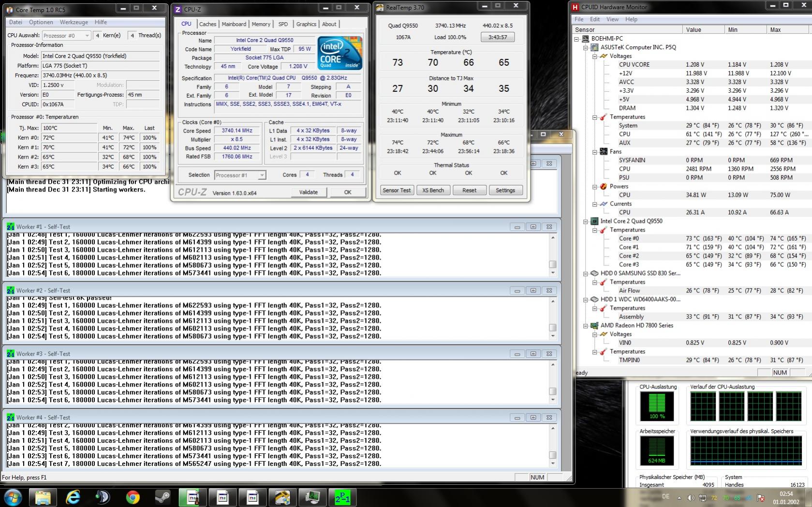Click the Worker #2 scrollbar up arrow
812x507 pixels.
coord(552,301)
